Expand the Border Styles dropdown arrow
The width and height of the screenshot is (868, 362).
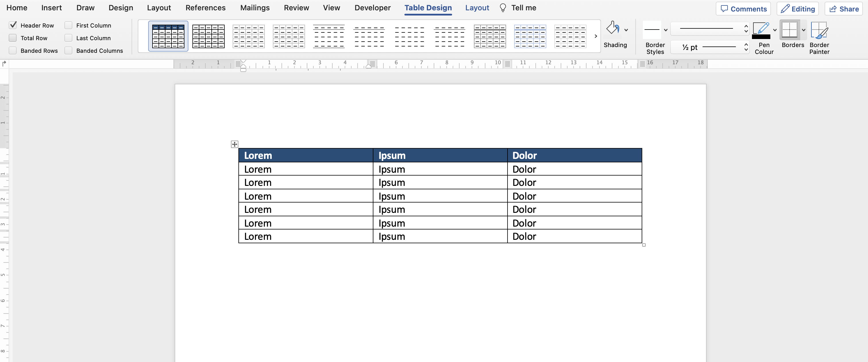tap(666, 30)
